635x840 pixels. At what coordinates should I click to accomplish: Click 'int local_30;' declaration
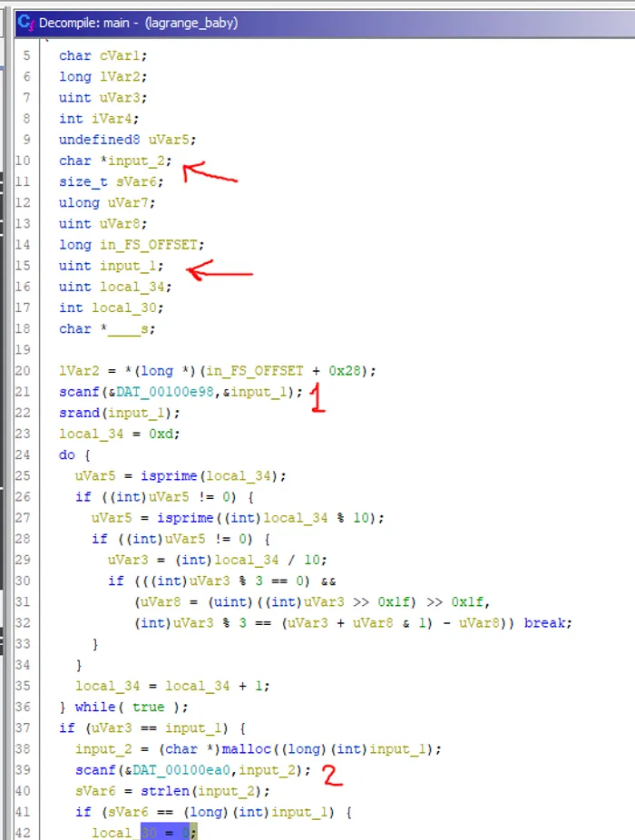click(111, 308)
